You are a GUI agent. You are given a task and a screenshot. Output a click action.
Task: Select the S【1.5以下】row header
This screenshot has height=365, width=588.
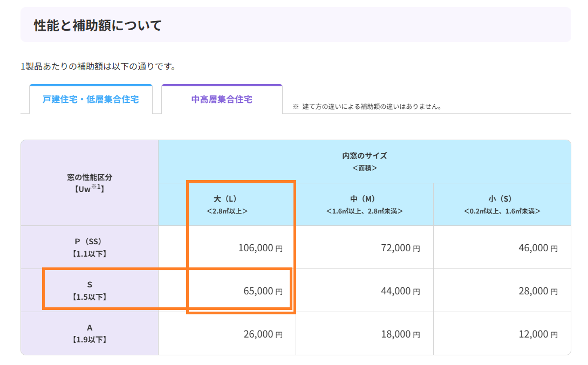coord(90,291)
